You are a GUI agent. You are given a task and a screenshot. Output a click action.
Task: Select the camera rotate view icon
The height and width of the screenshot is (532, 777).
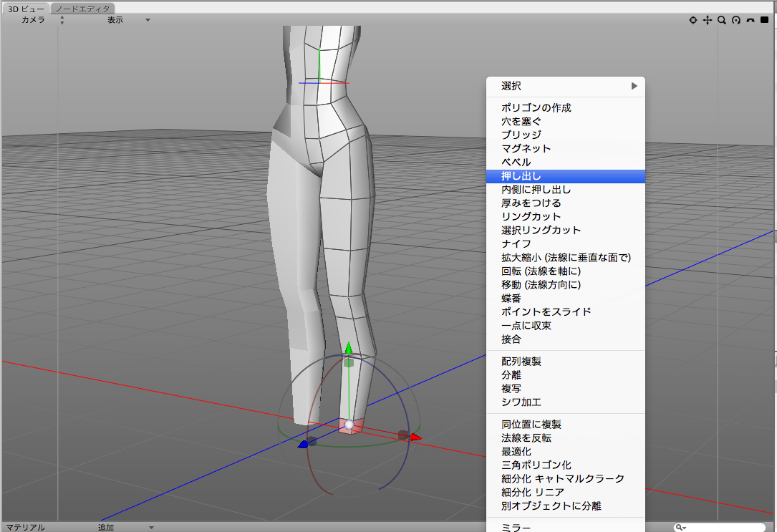(x=693, y=20)
